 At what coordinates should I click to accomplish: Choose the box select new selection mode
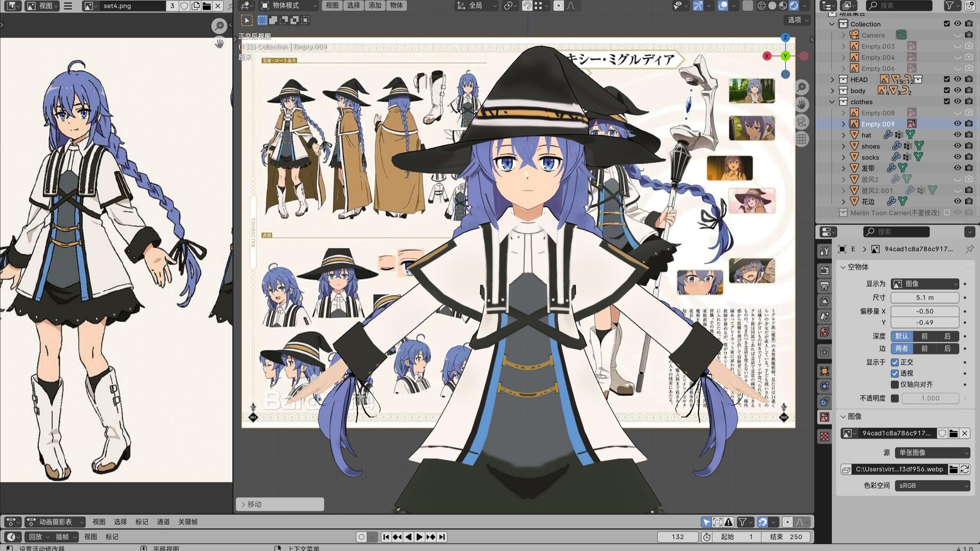pos(262,20)
